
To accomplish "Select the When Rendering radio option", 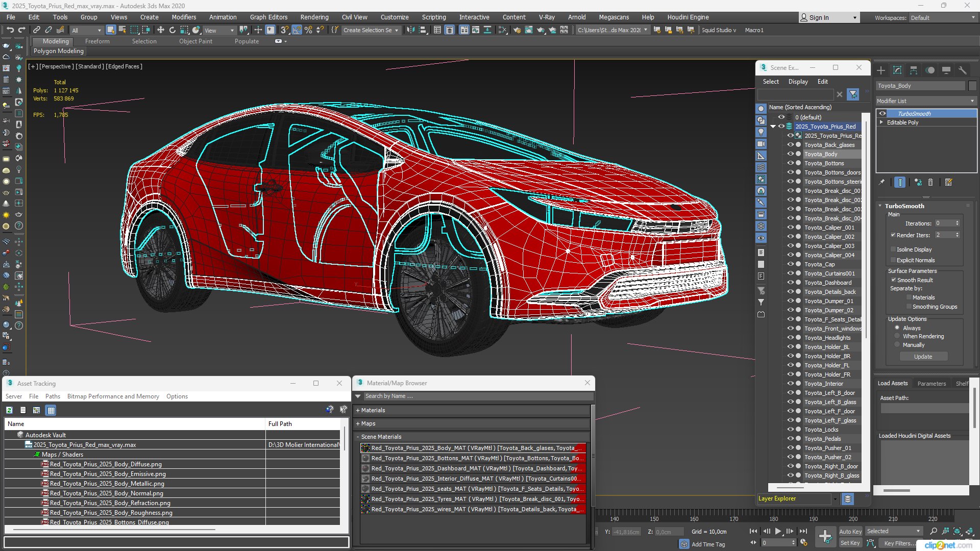I will pyautogui.click(x=897, y=337).
